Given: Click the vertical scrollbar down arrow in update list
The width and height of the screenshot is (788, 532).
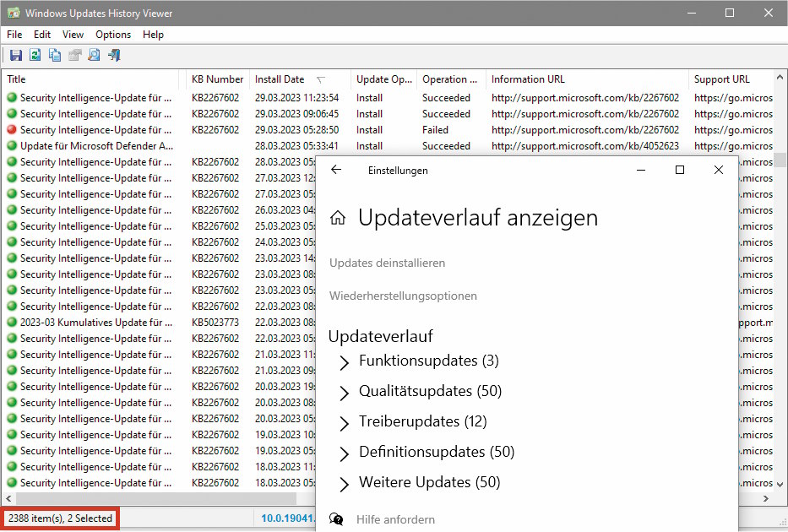Looking at the screenshot, I should pyautogui.click(x=780, y=484).
